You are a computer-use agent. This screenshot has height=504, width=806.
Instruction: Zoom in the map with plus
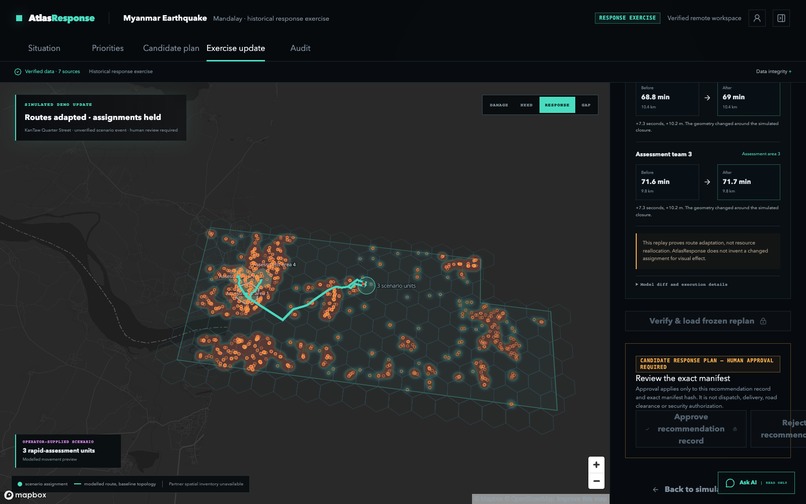(x=596, y=465)
